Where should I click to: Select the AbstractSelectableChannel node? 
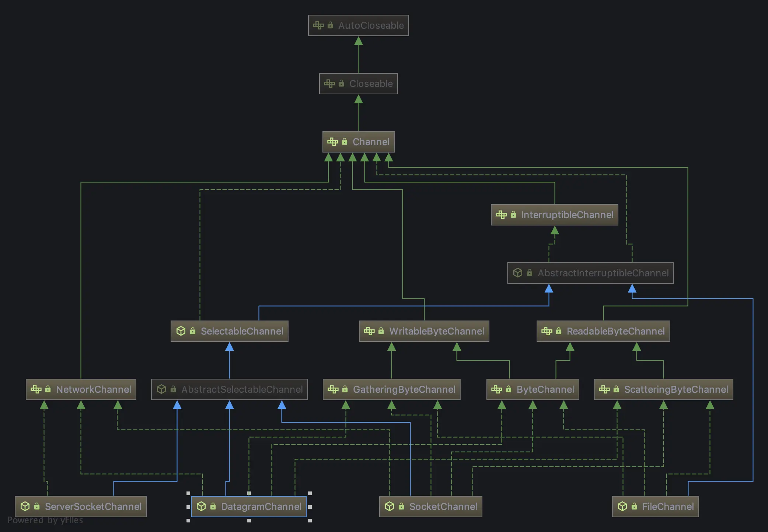[229, 389]
